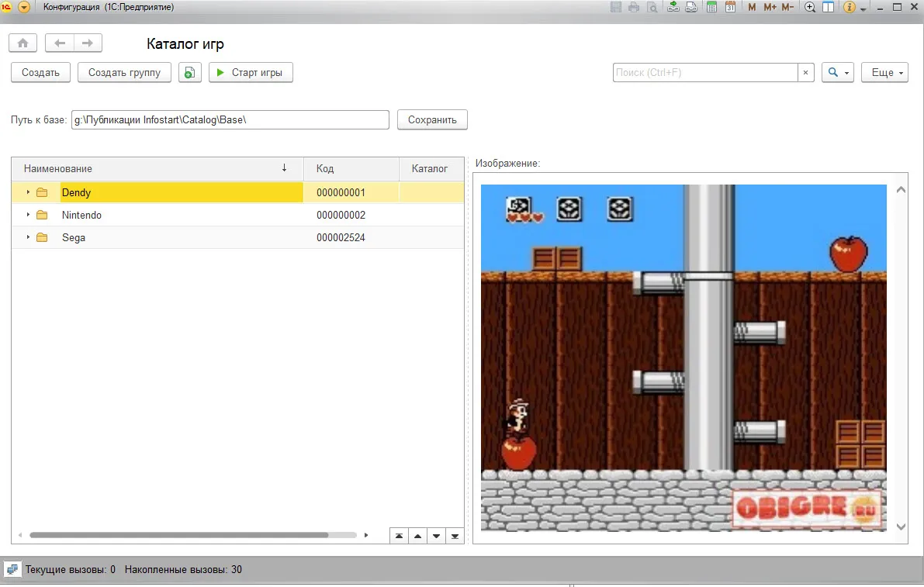The height and width of the screenshot is (587, 924).
Task: Move up one row with the up-triangle button
Action: (x=418, y=536)
